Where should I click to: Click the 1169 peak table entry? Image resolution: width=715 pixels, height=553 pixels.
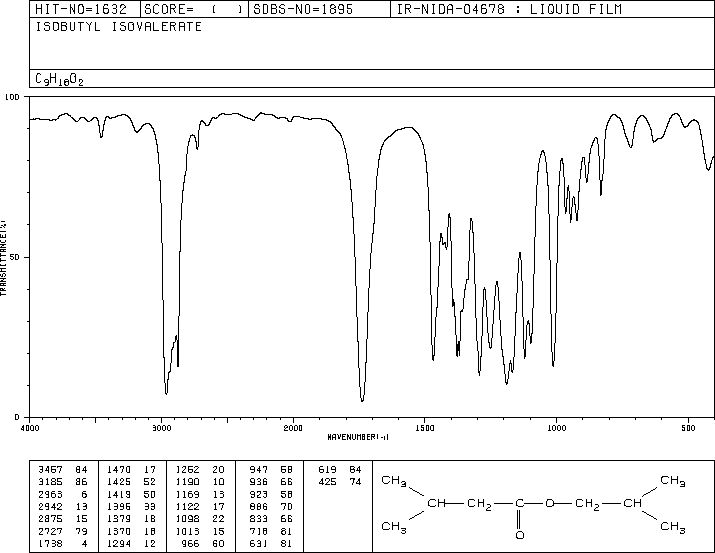pos(200,494)
